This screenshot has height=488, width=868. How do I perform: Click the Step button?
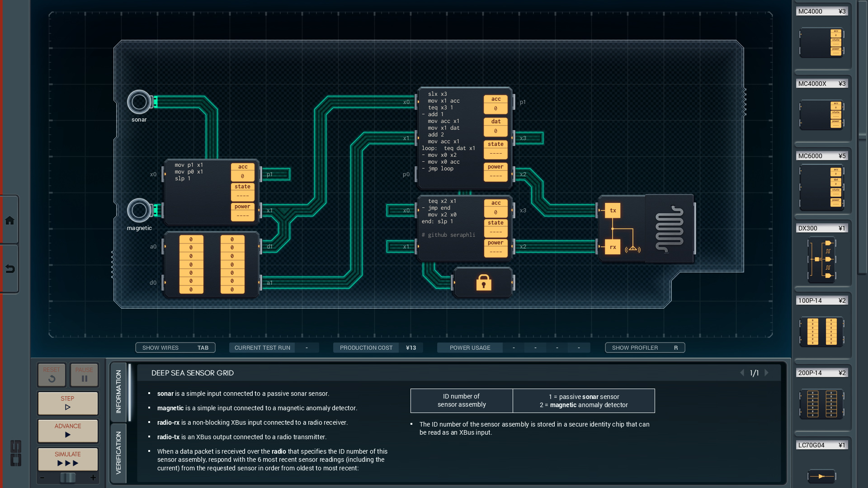point(68,403)
